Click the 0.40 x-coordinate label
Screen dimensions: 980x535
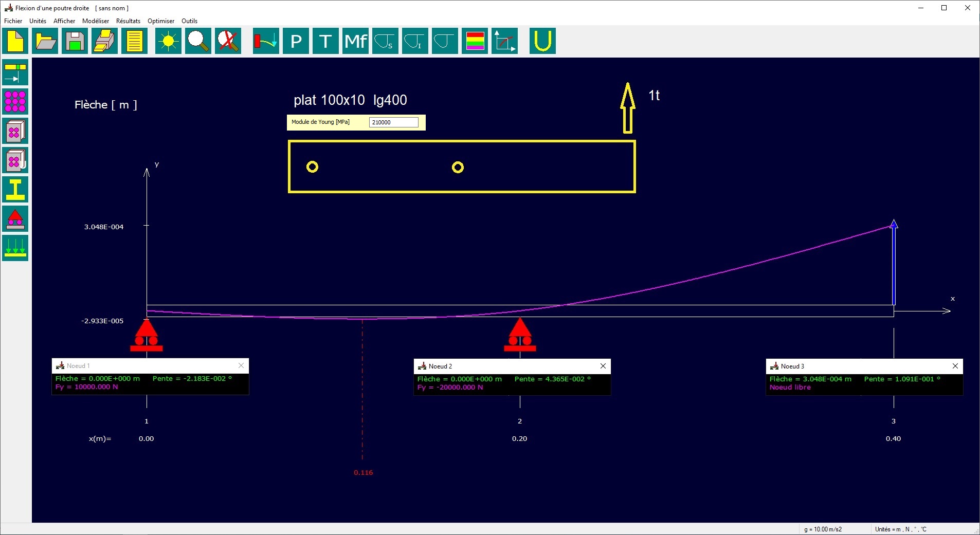(894, 439)
